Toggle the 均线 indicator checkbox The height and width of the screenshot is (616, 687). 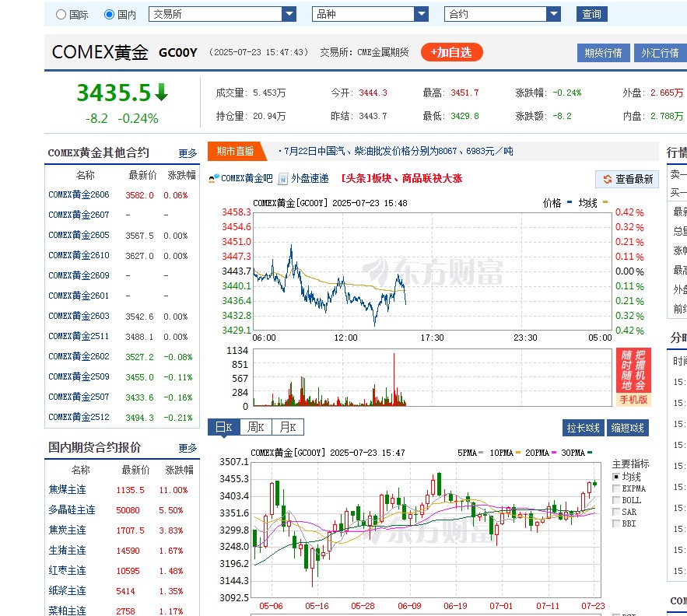coord(616,477)
